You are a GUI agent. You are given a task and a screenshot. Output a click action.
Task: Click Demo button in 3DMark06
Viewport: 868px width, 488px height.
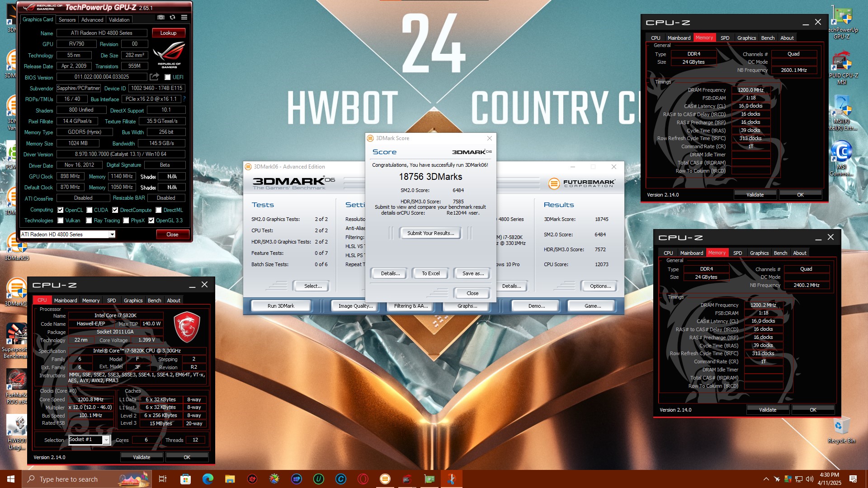click(x=537, y=306)
